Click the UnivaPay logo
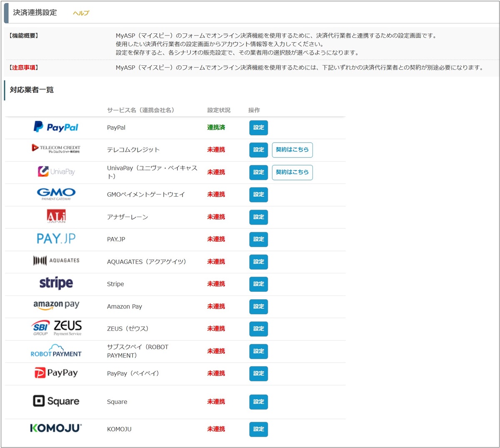Viewport: 500px width, 448px height. [56, 171]
